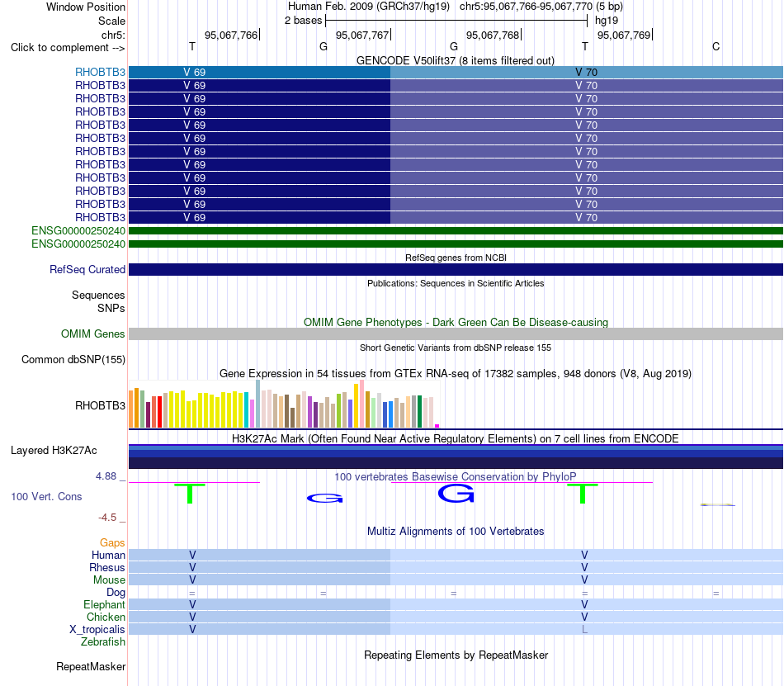Select the X_tropicalis alignment row label

tap(97, 630)
